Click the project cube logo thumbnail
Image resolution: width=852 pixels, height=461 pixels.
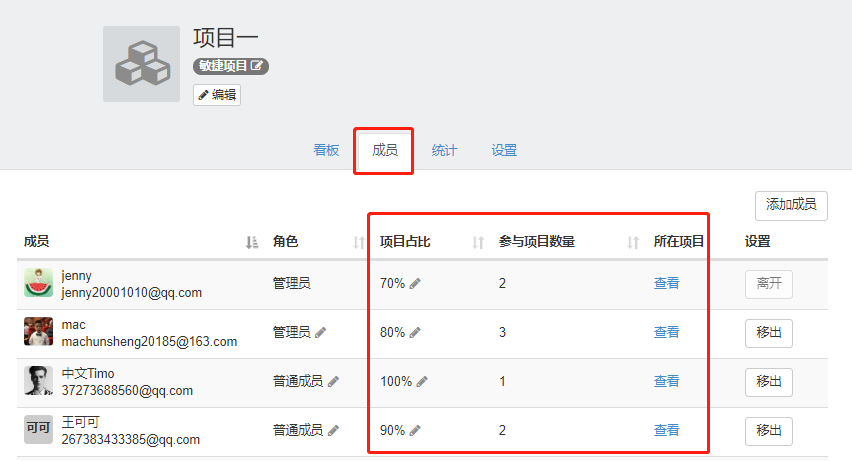pos(141,64)
